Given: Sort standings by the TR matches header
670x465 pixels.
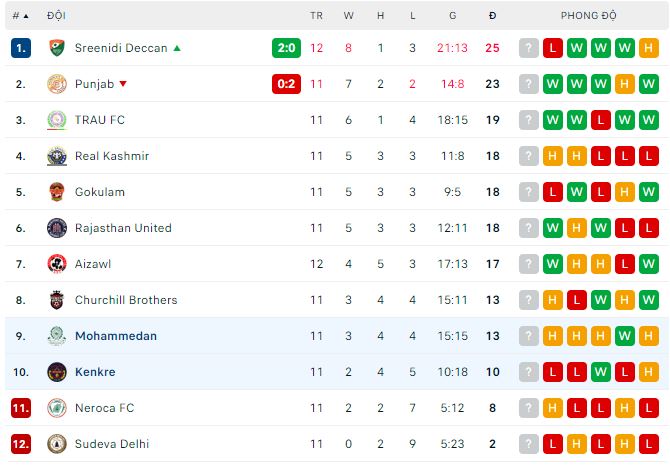Looking at the screenshot, I should point(316,15).
